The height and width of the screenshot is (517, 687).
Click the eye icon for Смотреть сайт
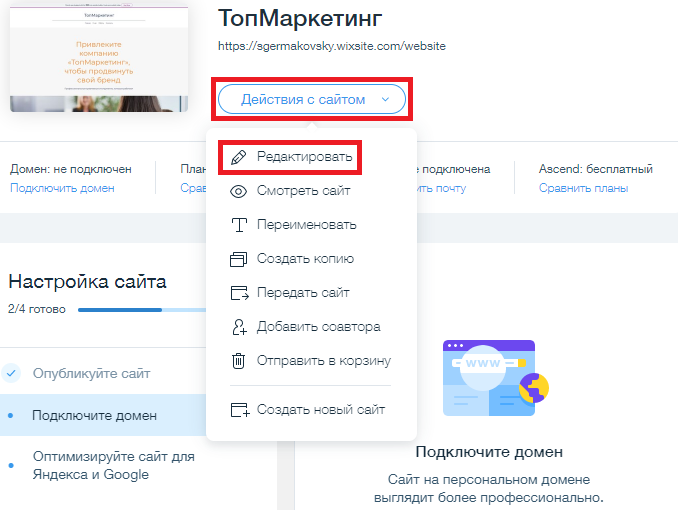pyautogui.click(x=238, y=191)
